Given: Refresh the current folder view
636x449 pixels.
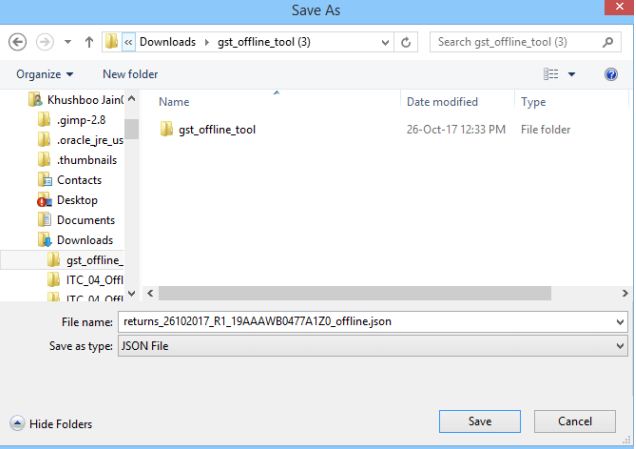Looking at the screenshot, I should 406,42.
